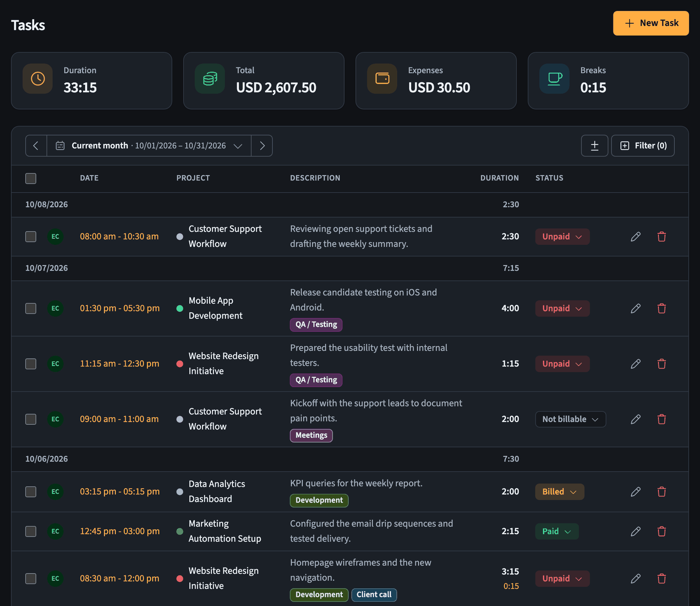Edit the 11:15 am - 12:30 pm task
700x606 pixels.
[x=636, y=364]
